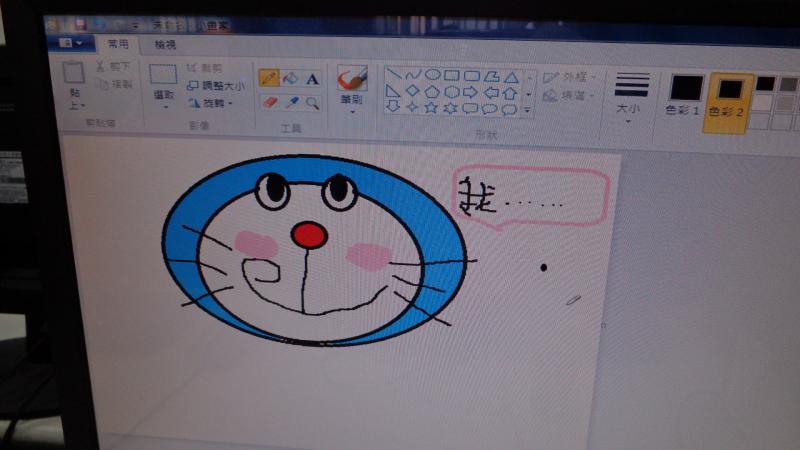The width and height of the screenshot is (800, 450).
Task: Expand the Shapes gallery with More arrow
Action: pos(527,110)
